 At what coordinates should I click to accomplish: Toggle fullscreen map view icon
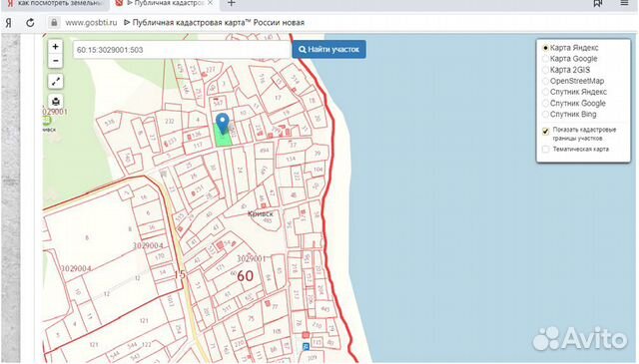coord(56,82)
